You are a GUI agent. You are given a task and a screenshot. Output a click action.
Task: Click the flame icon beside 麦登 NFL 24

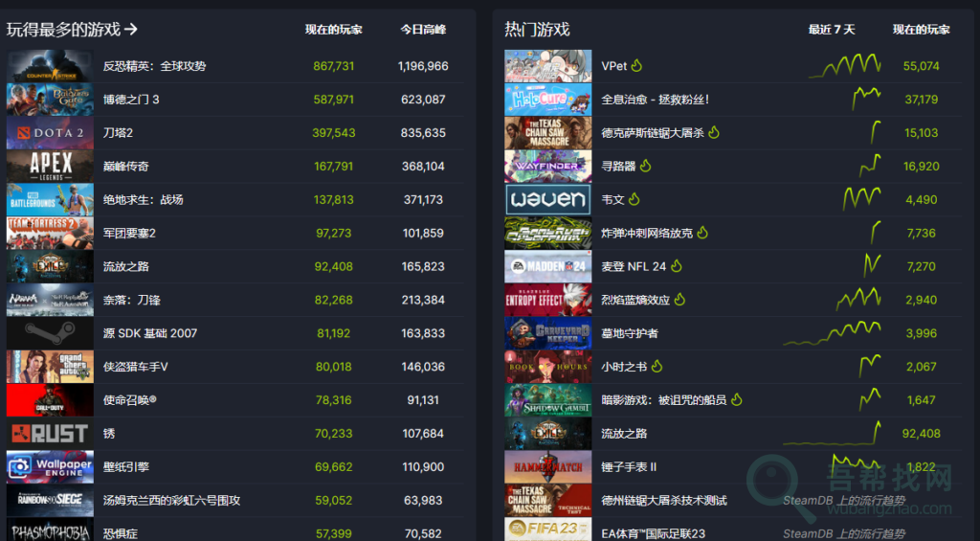pos(677,266)
